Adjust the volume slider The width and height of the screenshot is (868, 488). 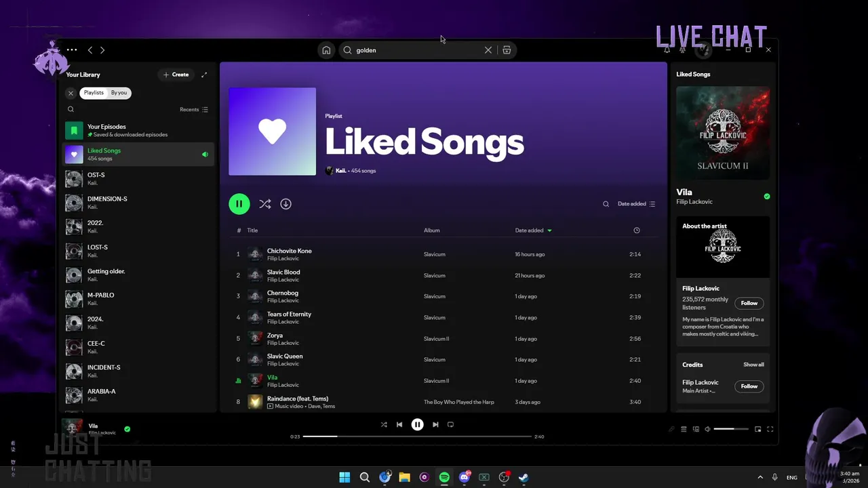pyautogui.click(x=731, y=429)
